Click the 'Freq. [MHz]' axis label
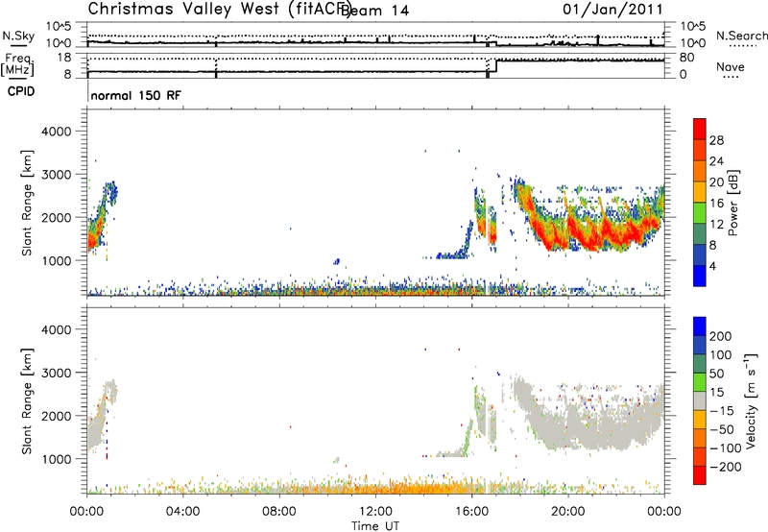Image resolution: width=768 pixels, height=532 pixels. pos(17,65)
